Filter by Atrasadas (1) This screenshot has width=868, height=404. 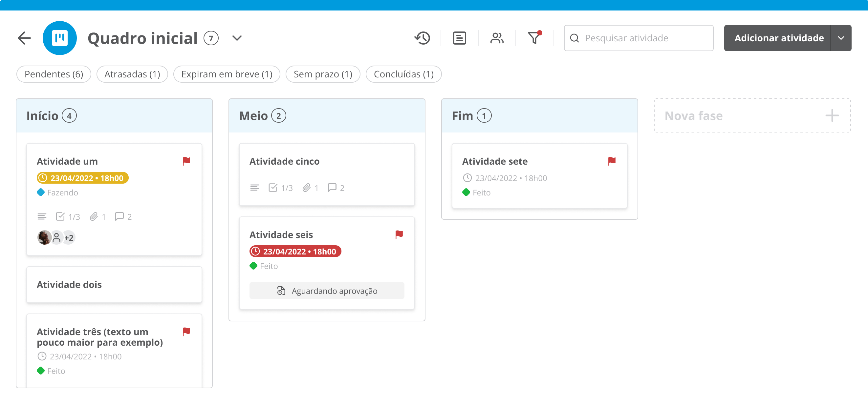[x=132, y=74]
